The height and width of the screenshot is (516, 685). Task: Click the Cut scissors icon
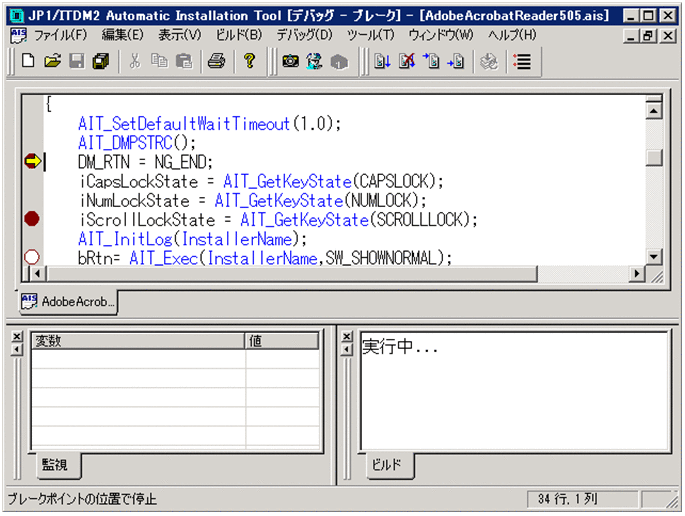(135, 61)
